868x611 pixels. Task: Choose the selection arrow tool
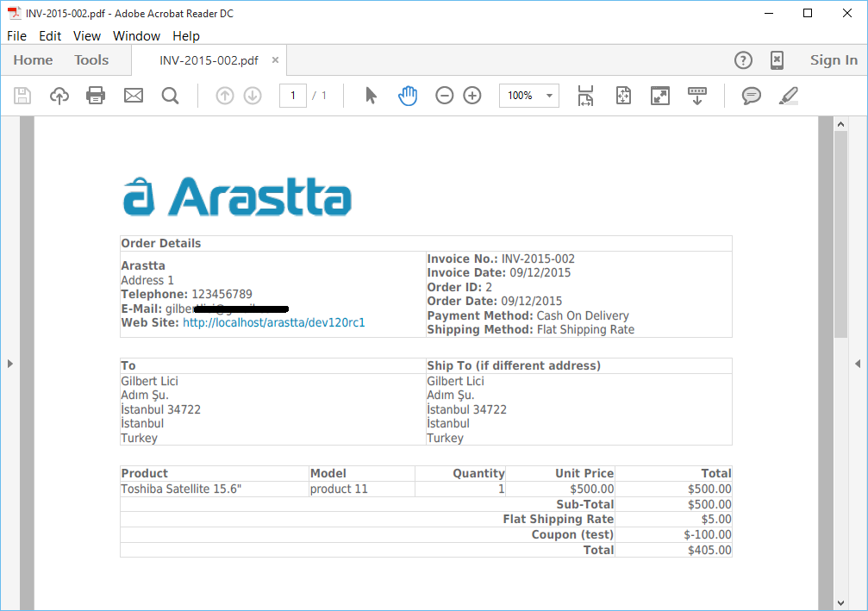tap(371, 96)
